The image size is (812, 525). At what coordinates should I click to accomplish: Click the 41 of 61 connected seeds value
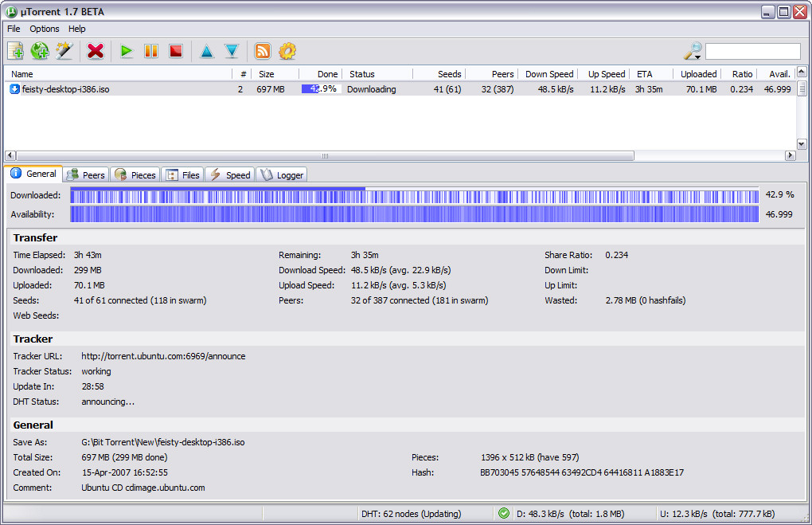(x=140, y=300)
